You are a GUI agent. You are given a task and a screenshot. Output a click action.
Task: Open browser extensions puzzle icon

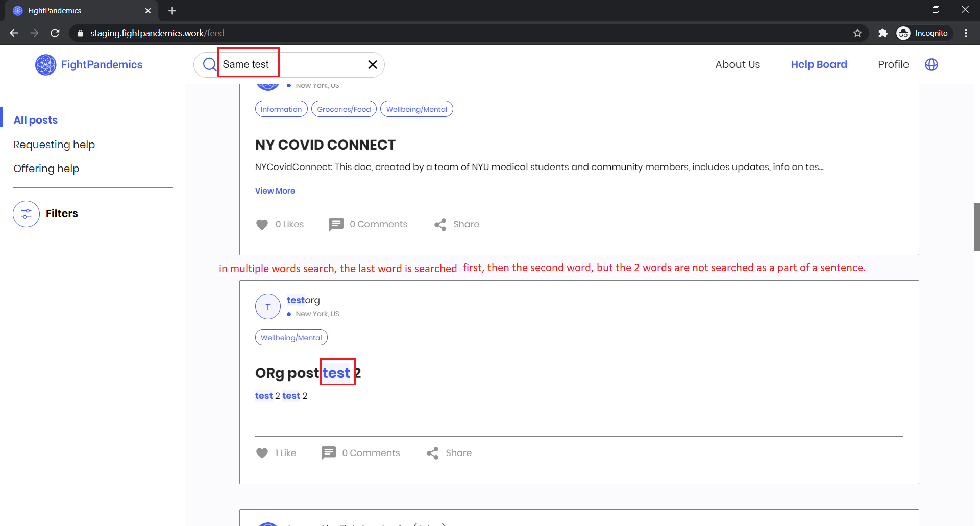(x=883, y=33)
